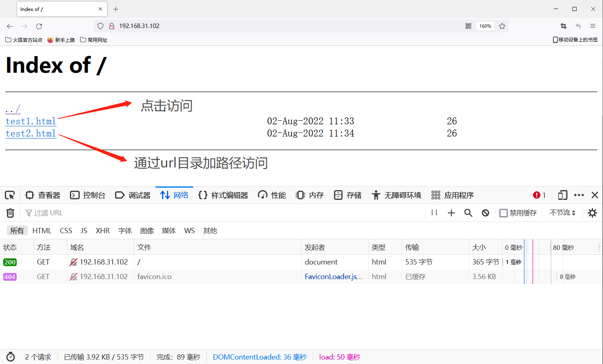Viewport: 603px width, 364px height.
Task: Open request blocking icon
Action: [485, 213]
